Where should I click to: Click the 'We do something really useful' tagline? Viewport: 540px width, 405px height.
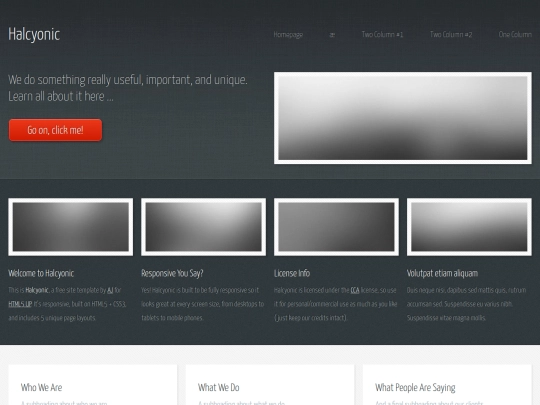[x=128, y=80]
